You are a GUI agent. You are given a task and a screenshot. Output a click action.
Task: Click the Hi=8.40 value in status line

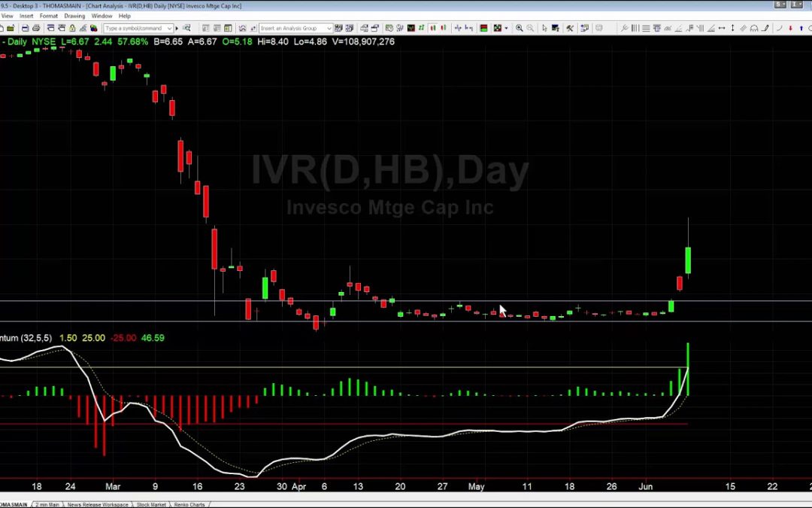pyautogui.click(x=273, y=41)
